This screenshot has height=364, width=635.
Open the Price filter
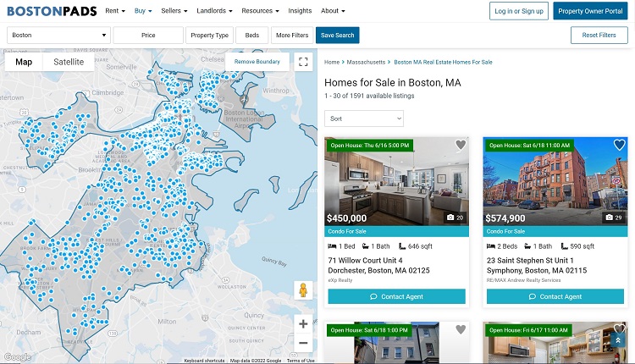[x=148, y=36]
